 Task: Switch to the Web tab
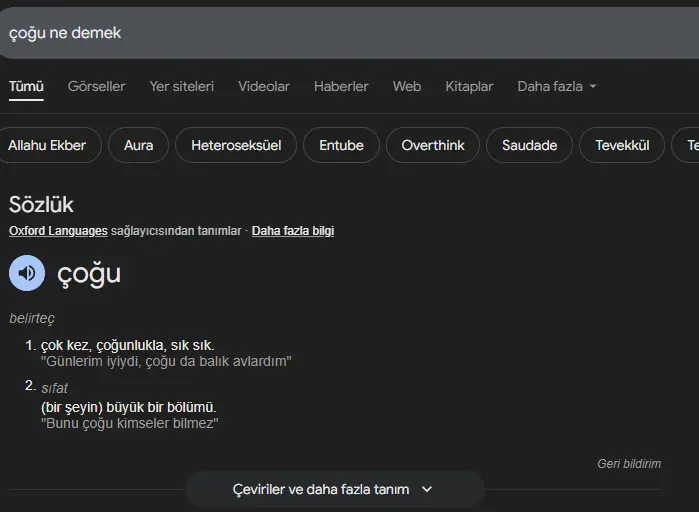point(407,86)
